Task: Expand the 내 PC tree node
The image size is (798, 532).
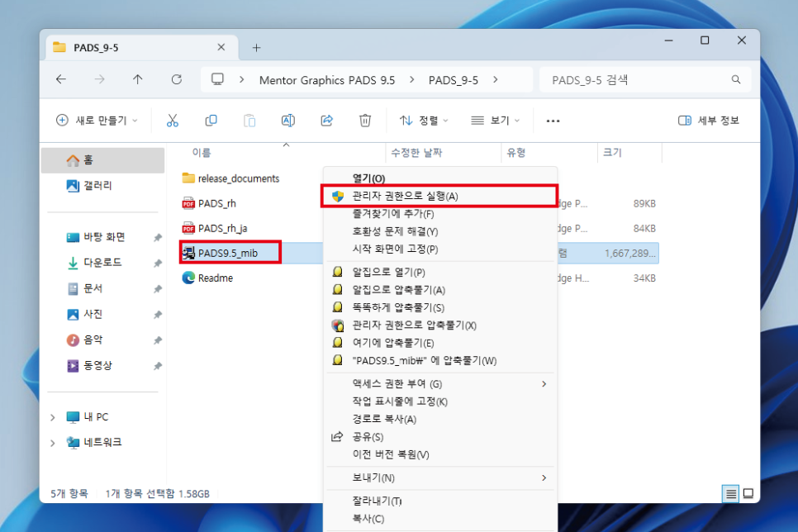Action: coord(53,417)
